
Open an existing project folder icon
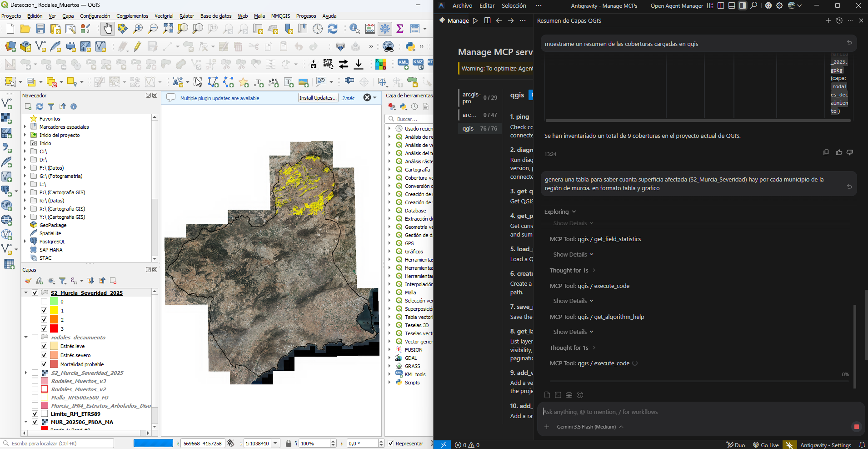click(x=25, y=29)
